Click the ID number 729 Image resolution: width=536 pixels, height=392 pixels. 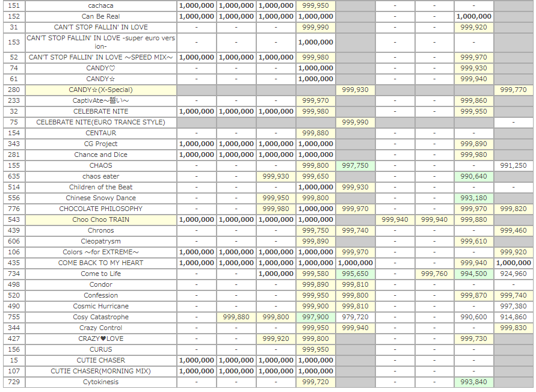click(14, 382)
